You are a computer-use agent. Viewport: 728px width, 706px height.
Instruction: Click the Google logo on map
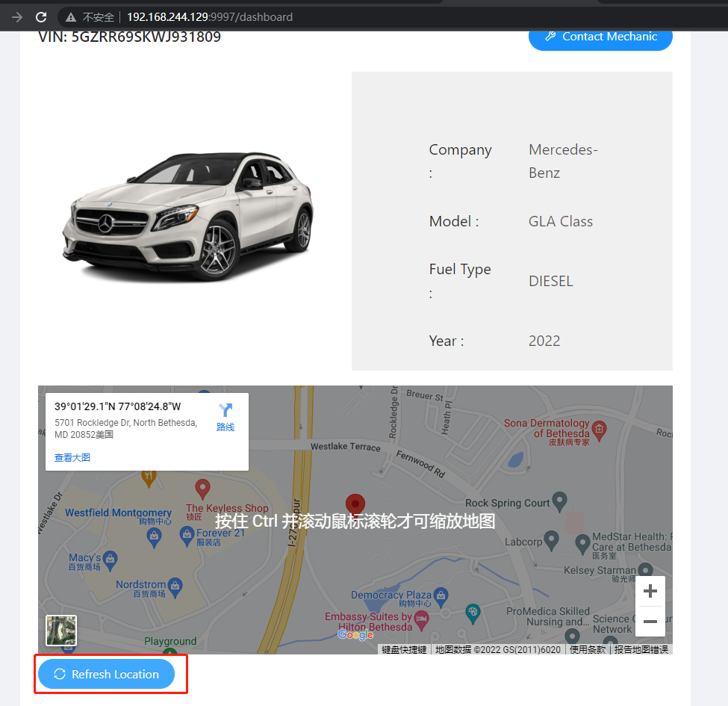(x=355, y=634)
